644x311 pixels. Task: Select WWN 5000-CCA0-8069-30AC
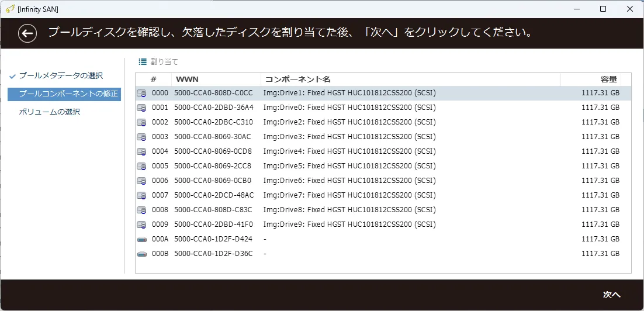(213, 136)
